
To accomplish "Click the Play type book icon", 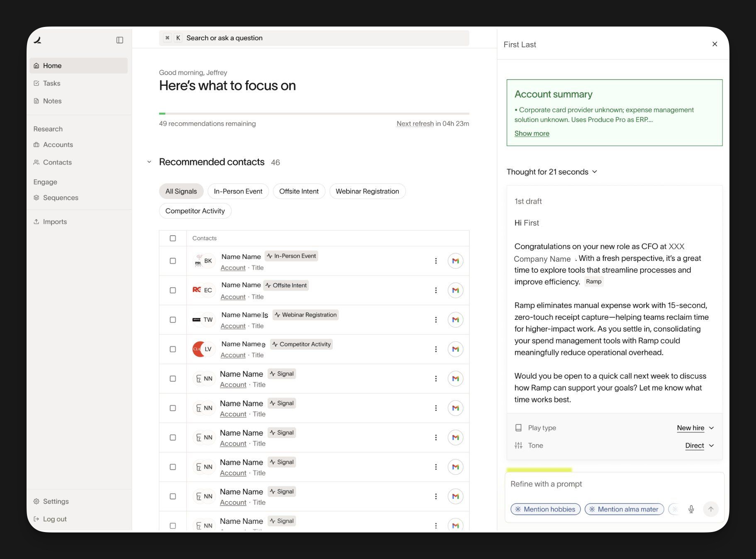I will coord(518,428).
